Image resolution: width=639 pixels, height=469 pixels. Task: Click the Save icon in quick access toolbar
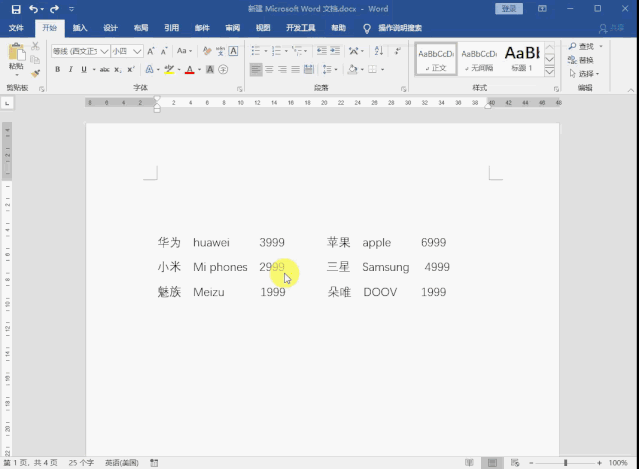(15, 9)
